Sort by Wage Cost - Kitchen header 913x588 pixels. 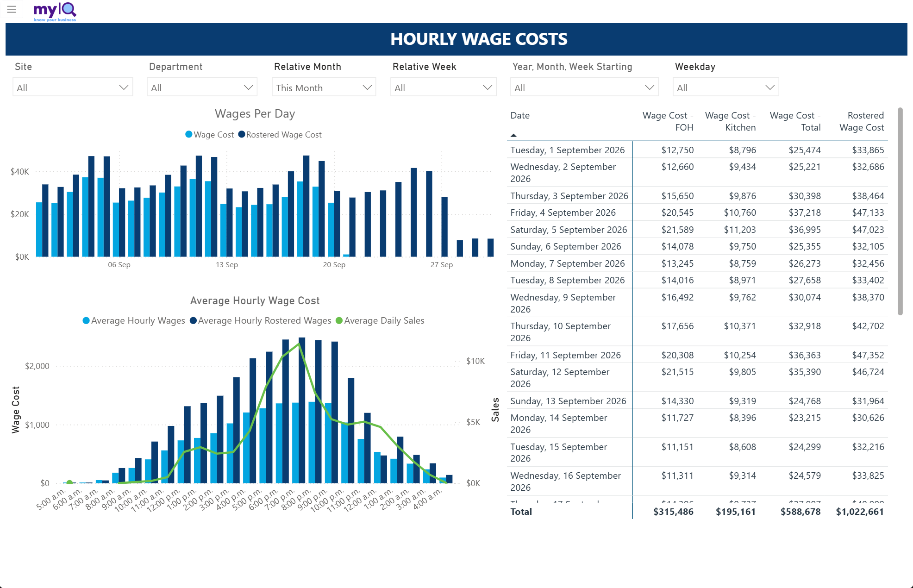(730, 121)
